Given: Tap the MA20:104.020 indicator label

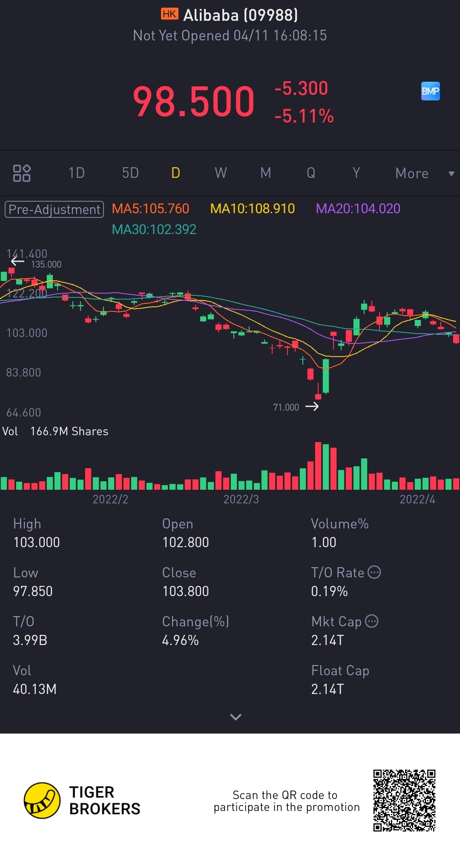Looking at the screenshot, I should click(358, 208).
